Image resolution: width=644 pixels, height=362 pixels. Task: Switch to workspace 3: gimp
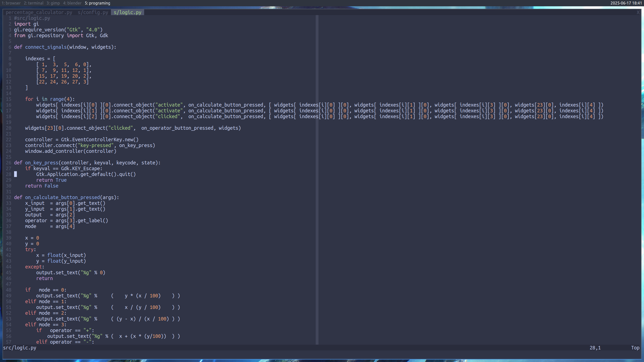[x=53, y=3]
